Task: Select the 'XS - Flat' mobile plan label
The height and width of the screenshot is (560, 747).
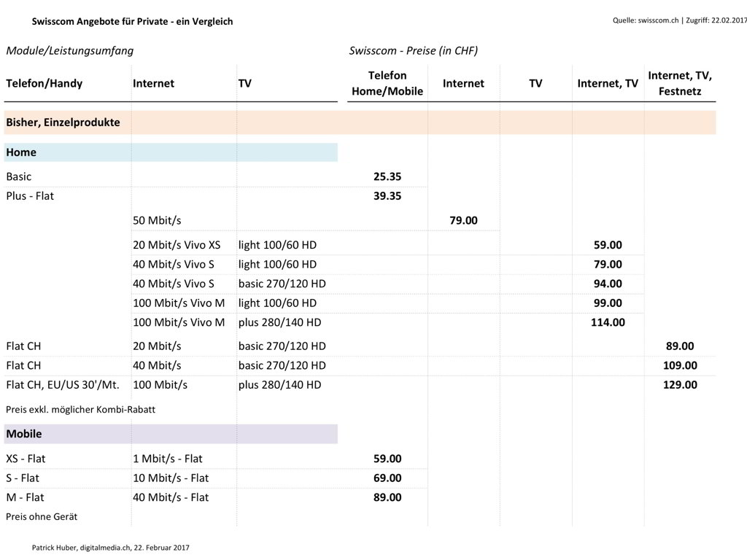Action: click(26, 459)
